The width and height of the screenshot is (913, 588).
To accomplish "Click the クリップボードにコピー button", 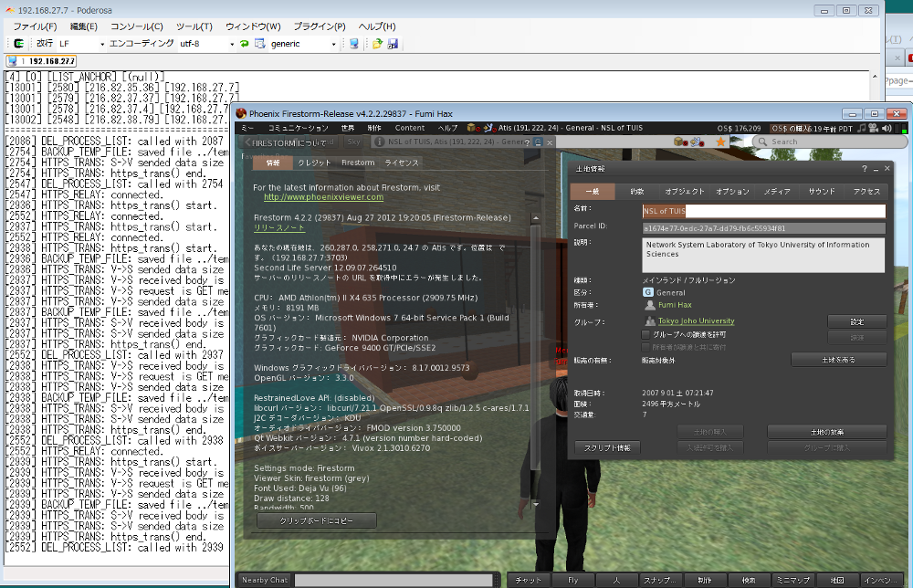I will pyautogui.click(x=316, y=520).
